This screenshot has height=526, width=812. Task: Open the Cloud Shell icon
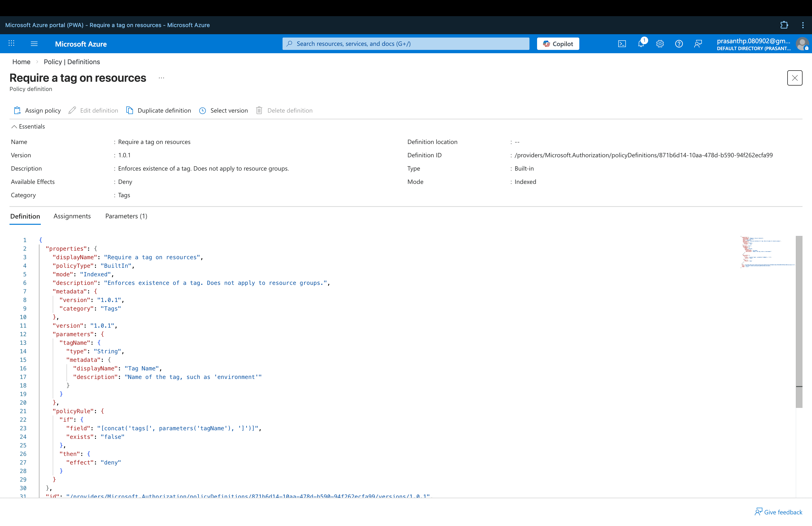pos(622,44)
